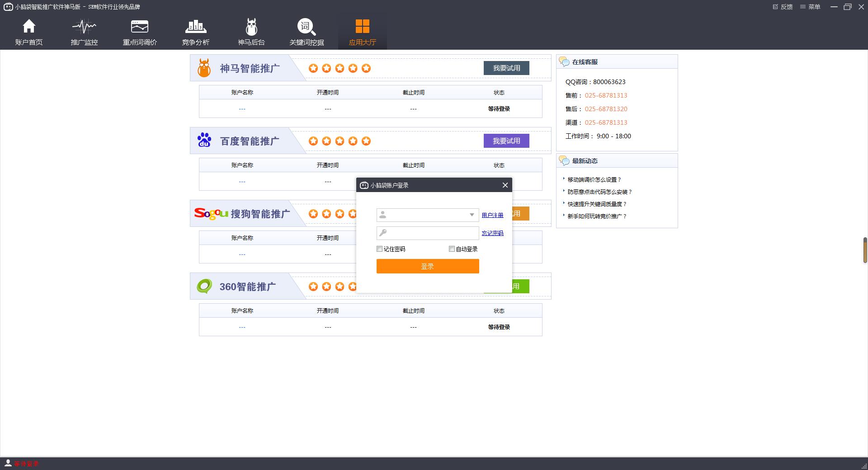868x470 pixels.
Task: Click the Sogou logo
Action: (211, 213)
